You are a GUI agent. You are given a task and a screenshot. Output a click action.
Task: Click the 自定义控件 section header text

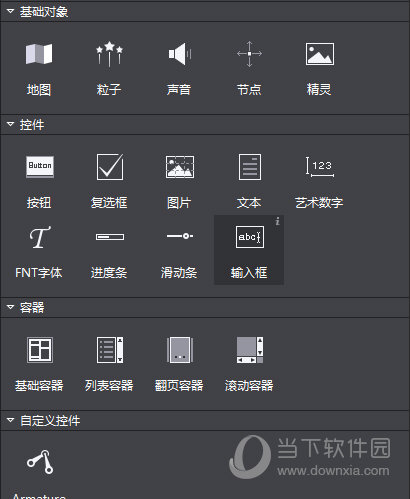coord(50,420)
